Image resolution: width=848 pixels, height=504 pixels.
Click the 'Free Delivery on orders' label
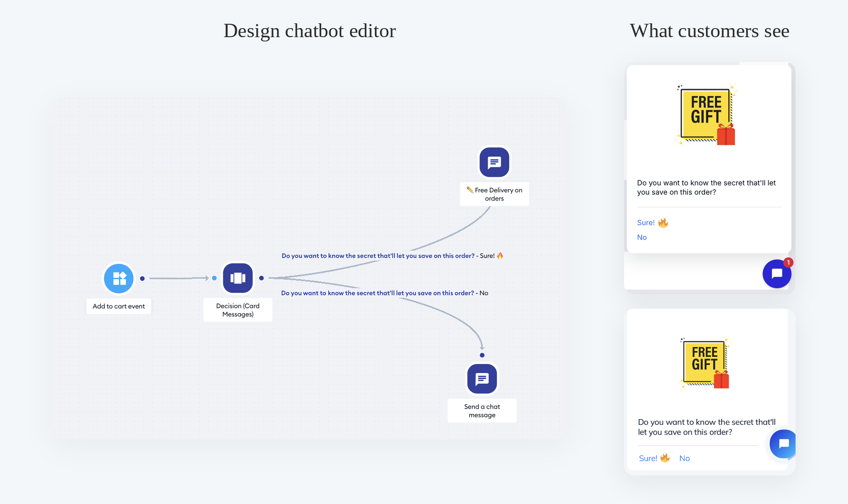click(x=494, y=194)
